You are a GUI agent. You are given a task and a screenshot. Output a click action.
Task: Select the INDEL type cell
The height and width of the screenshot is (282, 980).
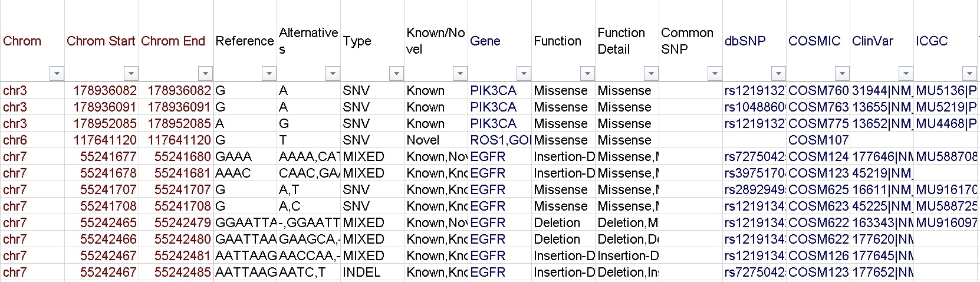coord(361,273)
